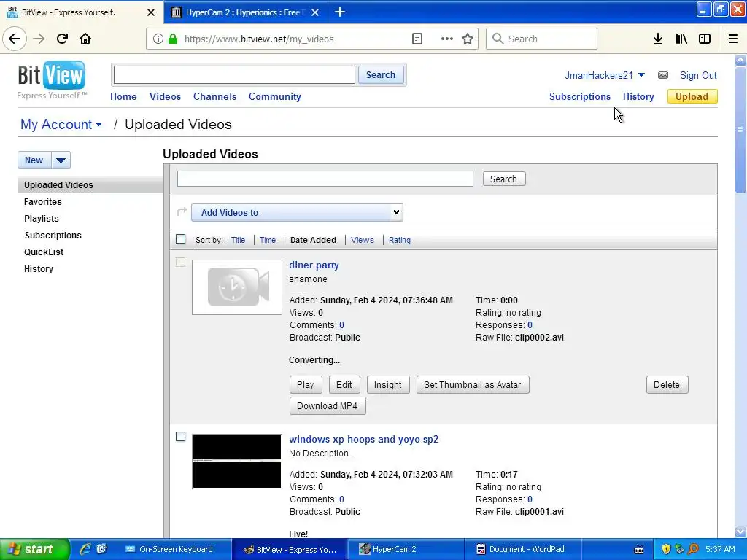The height and width of the screenshot is (560, 747).
Task: Click the diner party video thumbnail
Action: (x=237, y=287)
